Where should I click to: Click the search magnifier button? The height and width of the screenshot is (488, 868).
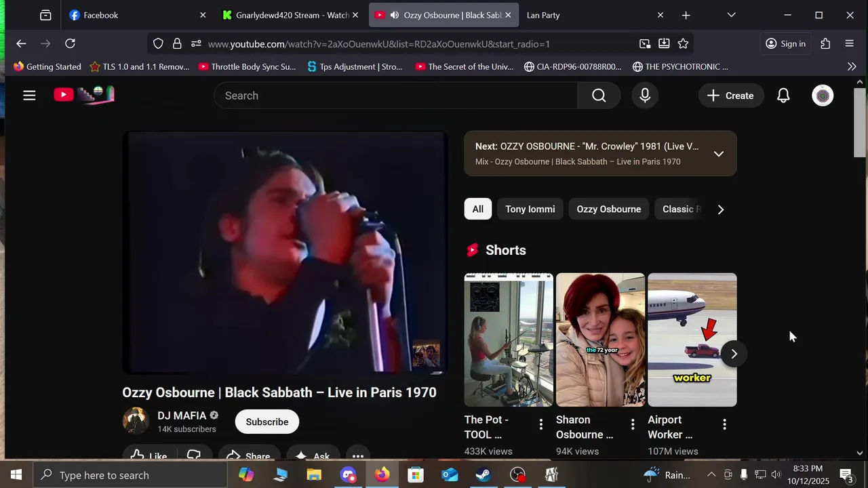(599, 96)
